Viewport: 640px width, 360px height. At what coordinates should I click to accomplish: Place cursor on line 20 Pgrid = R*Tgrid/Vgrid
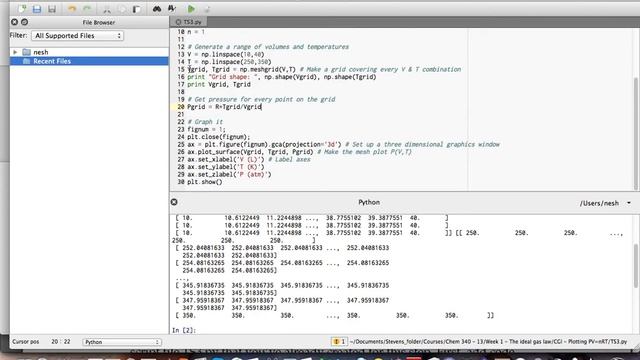(x=224, y=107)
